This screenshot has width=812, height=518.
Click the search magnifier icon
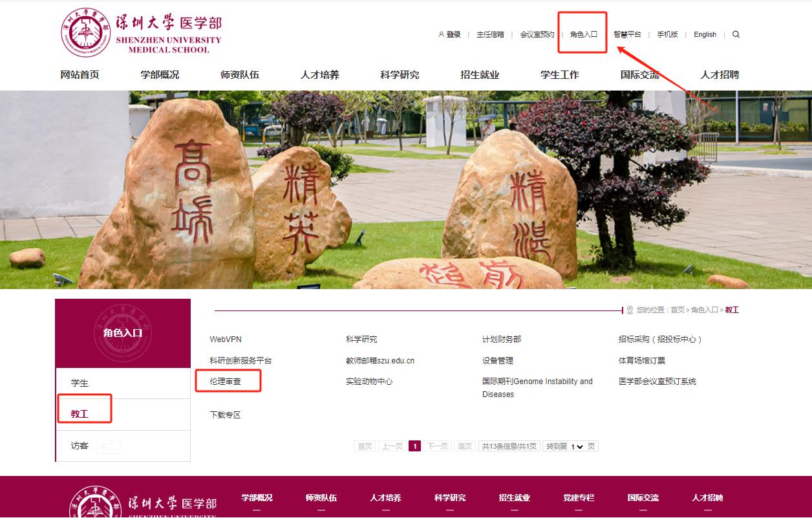(x=736, y=34)
